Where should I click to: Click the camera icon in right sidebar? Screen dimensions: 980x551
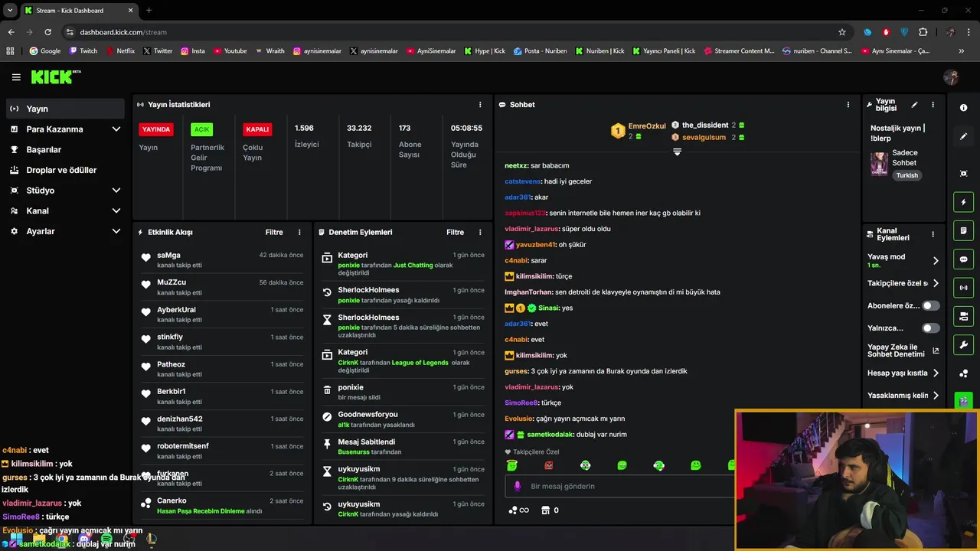(963, 316)
